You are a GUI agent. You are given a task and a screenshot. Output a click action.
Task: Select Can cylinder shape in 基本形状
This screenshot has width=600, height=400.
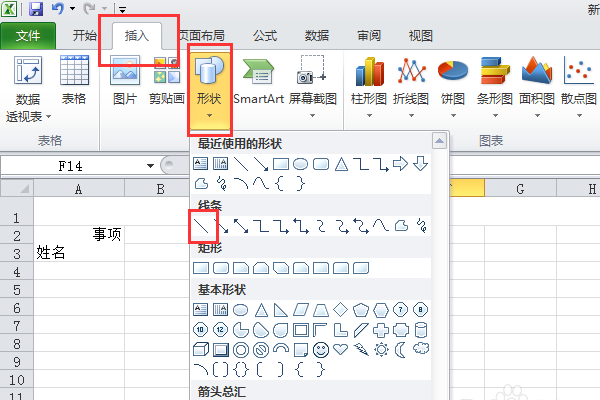point(421,330)
